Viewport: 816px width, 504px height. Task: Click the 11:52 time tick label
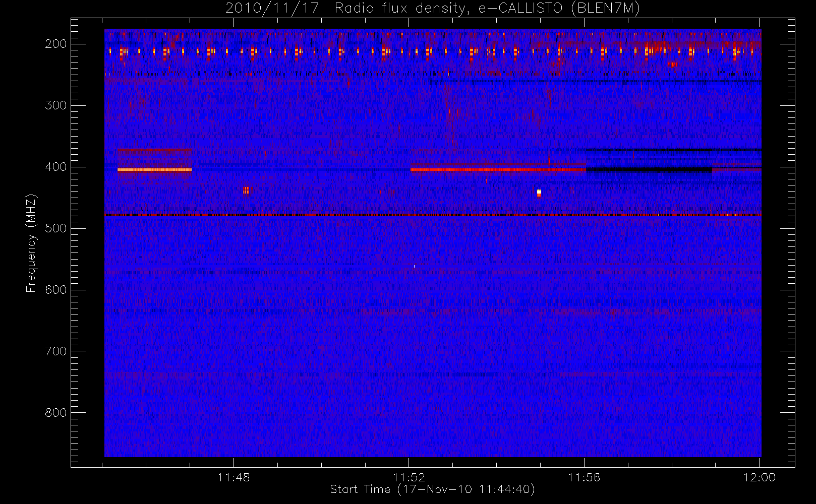pyautogui.click(x=409, y=477)
